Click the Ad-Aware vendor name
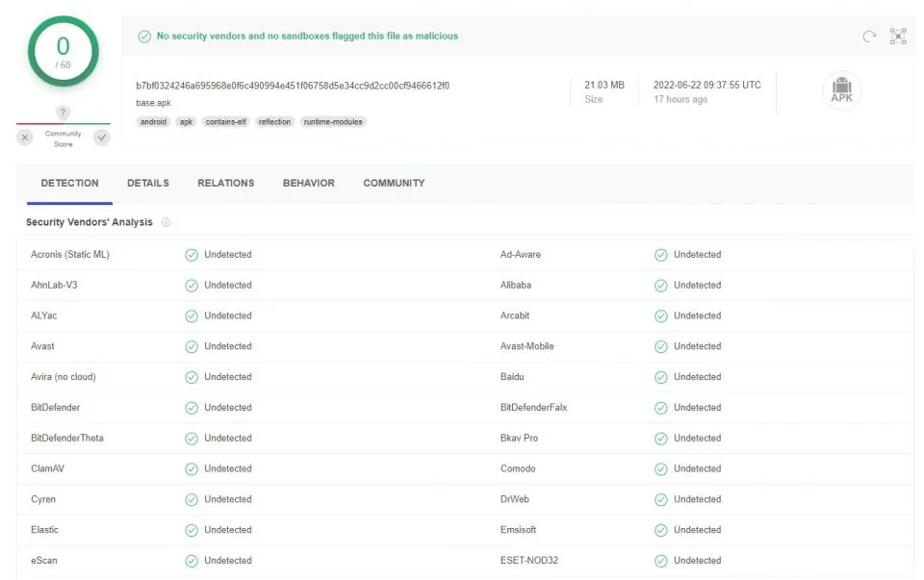The height and width of the screenshot is (580, 924). [521, 255]
